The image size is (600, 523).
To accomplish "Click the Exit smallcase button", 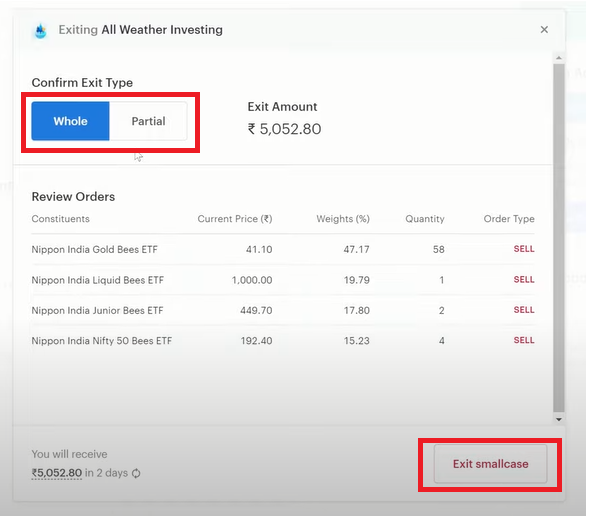I will (491, 464).
